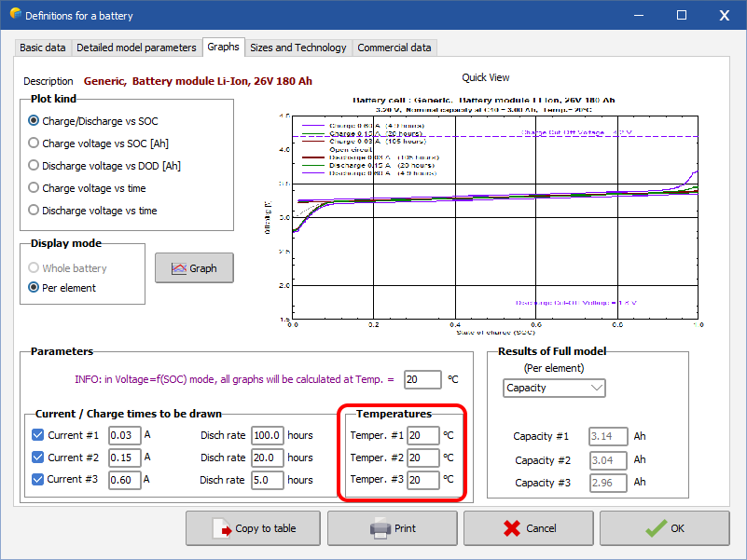Toggle the Current #3 checkbox
Viewport: 747px width, 560px height.
point(37,479)
